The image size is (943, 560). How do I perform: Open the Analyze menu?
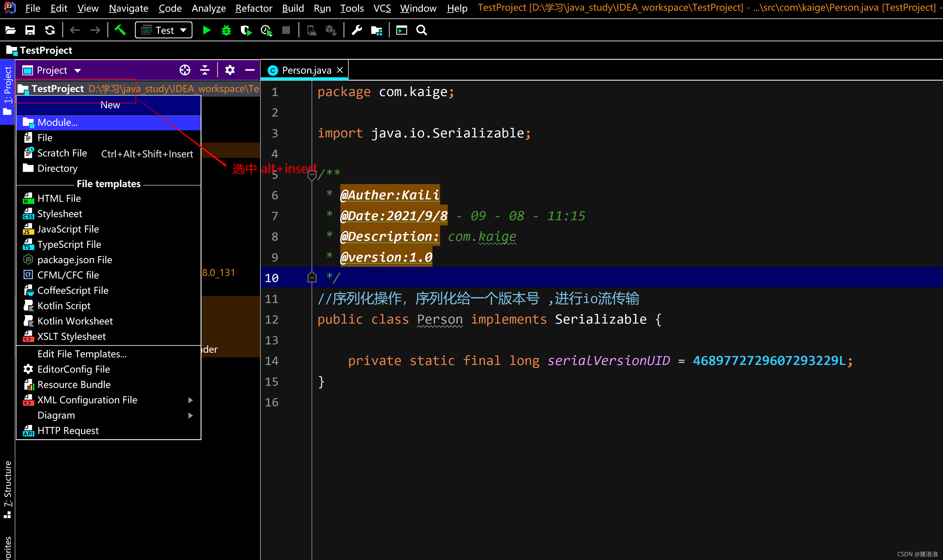pyautogui.click(x=208, y=8)
